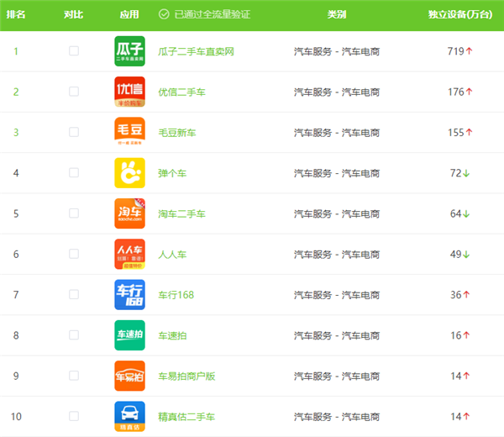Click the up arrow in 精真估二手车 row
504x437 pixels.
(x=466, y=417)
